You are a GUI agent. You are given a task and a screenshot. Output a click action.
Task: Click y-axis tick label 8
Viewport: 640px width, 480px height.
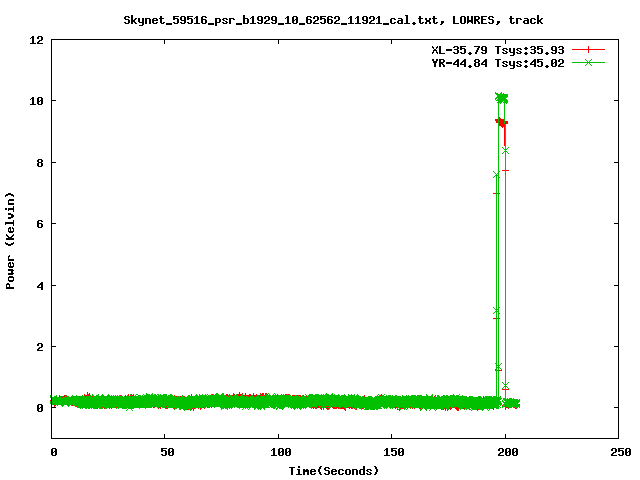(40, 163)
